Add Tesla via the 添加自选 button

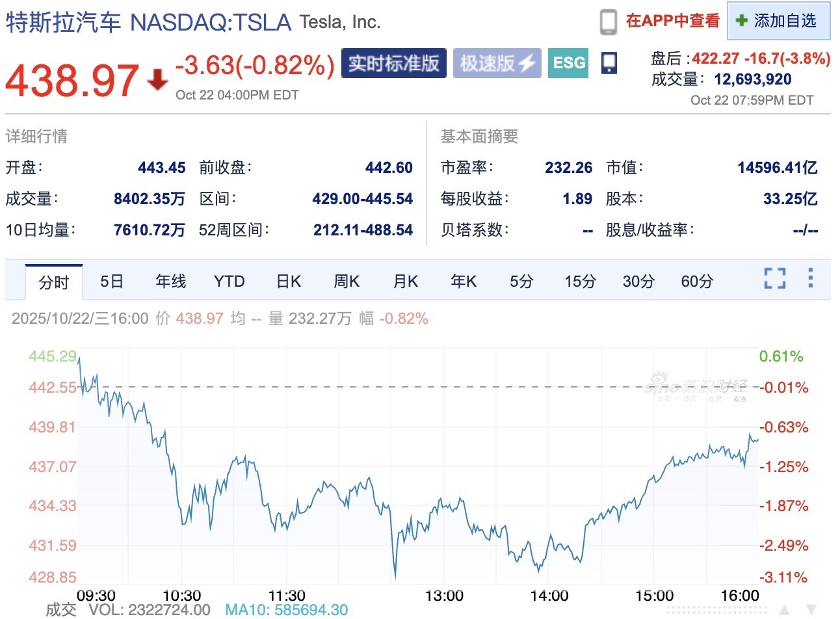pyautogui.click(x=779, y=21)
